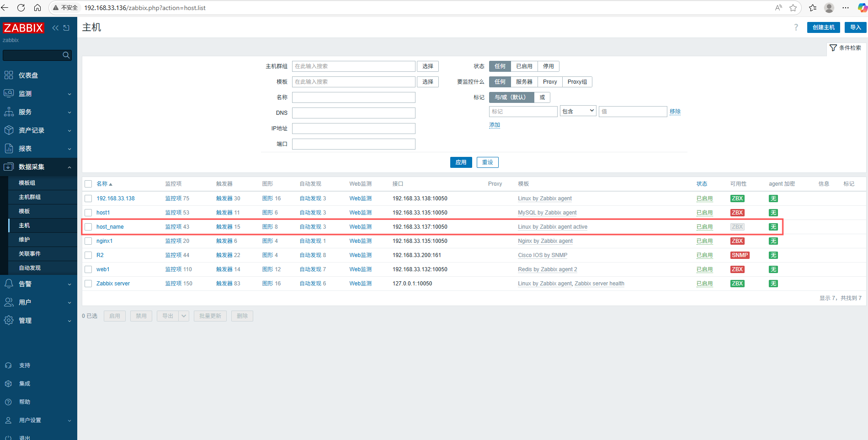Check the Zabbix server row checkbox
The width and height of the screenshot is (868, 440).
pyautogui.click(x=88, y=284)
